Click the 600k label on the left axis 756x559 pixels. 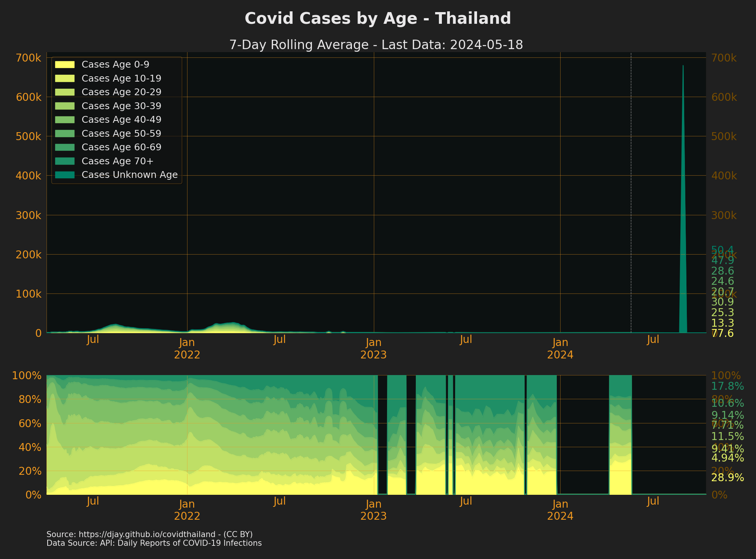[29, 97]
